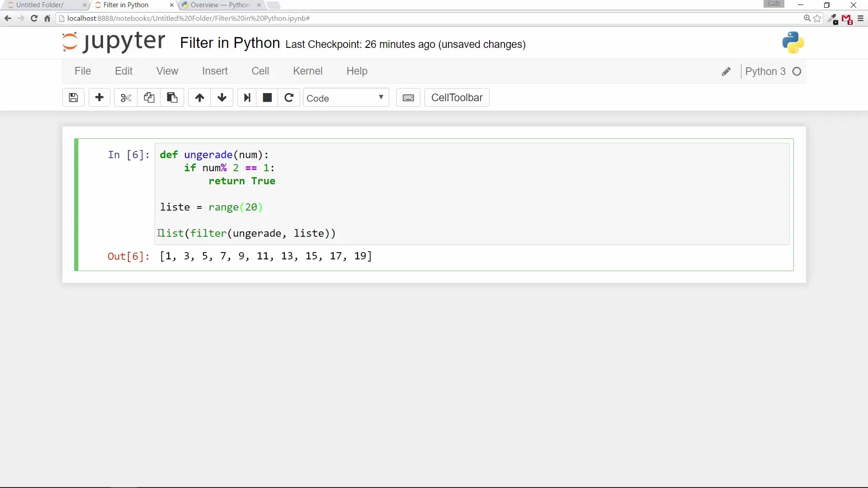868x488 pixels.
Task: Open the Kernel menu
Action: click(x=308, y=71)
